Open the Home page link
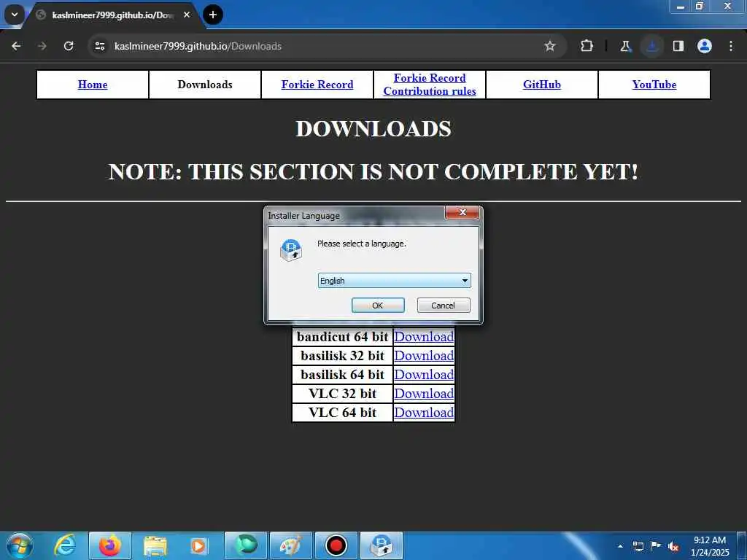 93,85
